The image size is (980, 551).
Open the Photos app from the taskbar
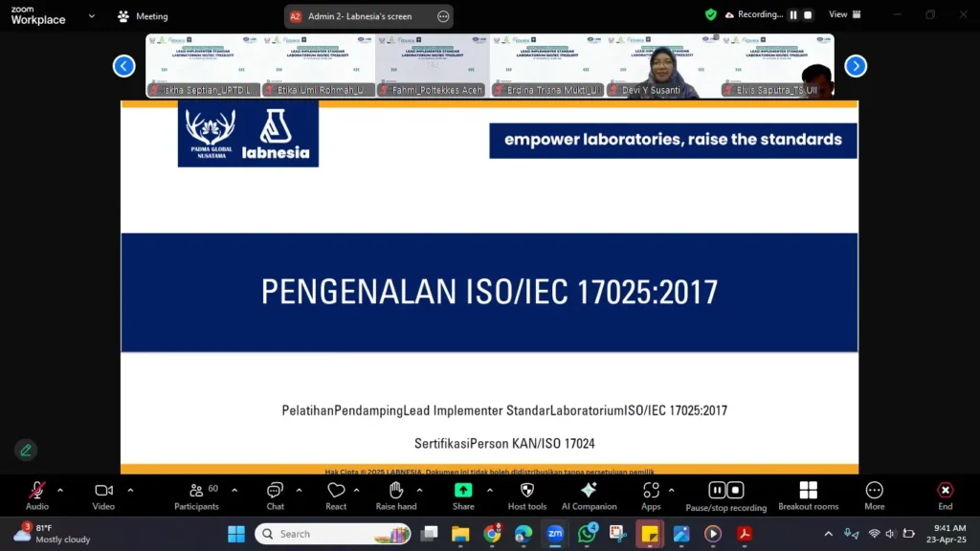coord(681,534)
